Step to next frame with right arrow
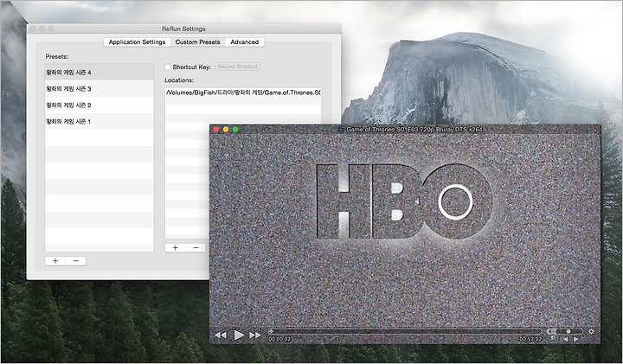Viewport: 623px width, 364px height. pyautogui.click(x=575, y=340)
